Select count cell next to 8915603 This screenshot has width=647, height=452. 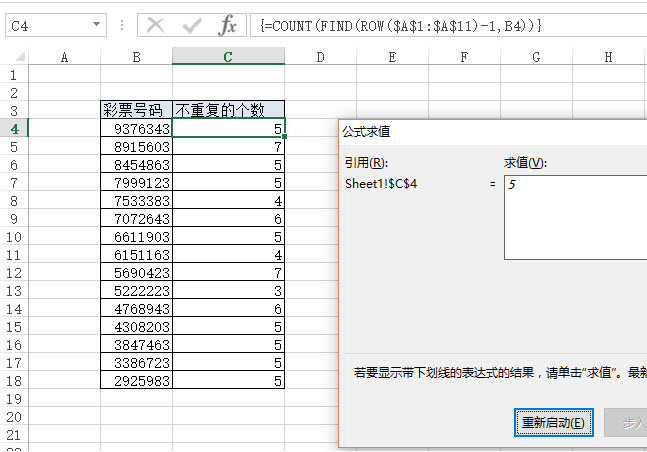point(228,147)
